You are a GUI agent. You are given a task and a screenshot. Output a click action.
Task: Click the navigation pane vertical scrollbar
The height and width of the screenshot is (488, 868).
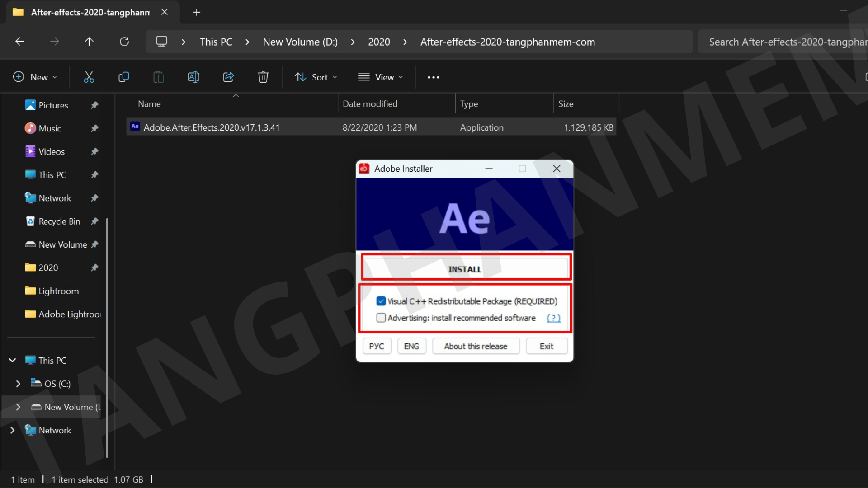click(x=107, y=338)
